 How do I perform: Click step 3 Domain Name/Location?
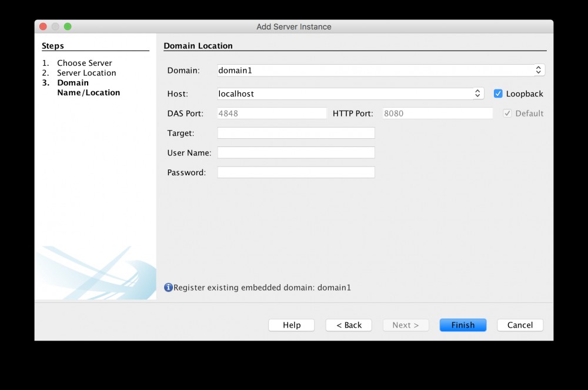[88, 87]
